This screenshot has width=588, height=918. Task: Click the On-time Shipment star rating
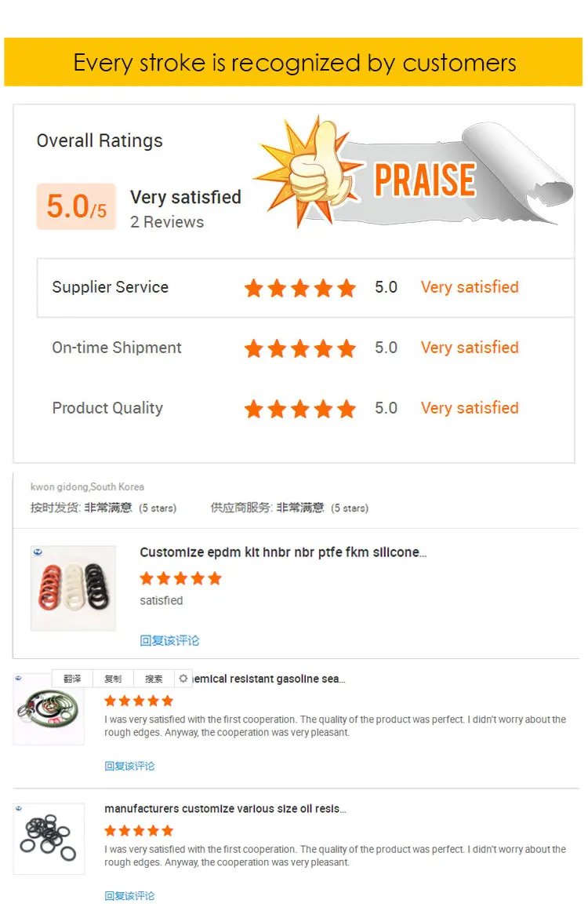tap(300, 348)
